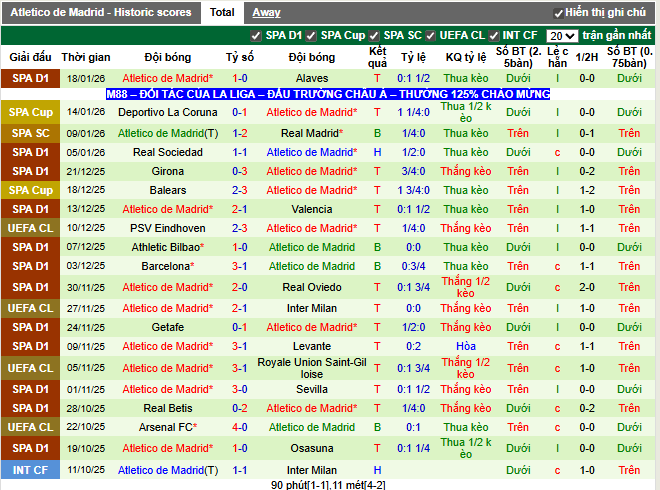This screenshot has width=660, height=490.
Task: Click the KQ tỷ lệ column header
Action: [x=466, y=57]
